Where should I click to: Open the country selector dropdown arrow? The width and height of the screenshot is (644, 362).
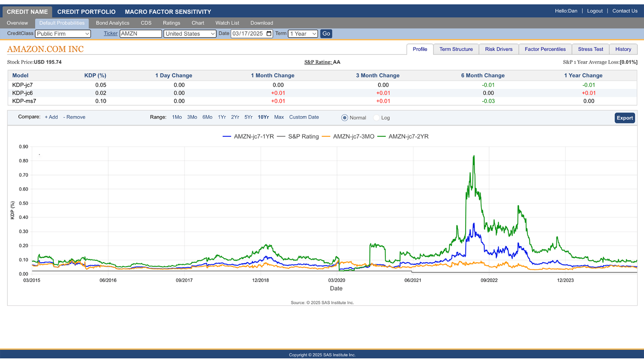(x=213, y=34)
